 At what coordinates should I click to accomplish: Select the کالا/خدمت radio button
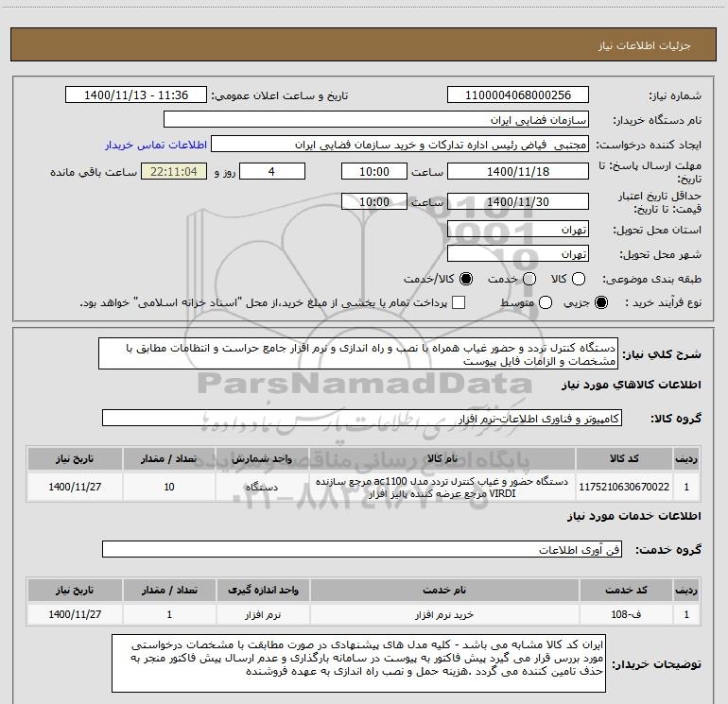[x=466, y=279]
